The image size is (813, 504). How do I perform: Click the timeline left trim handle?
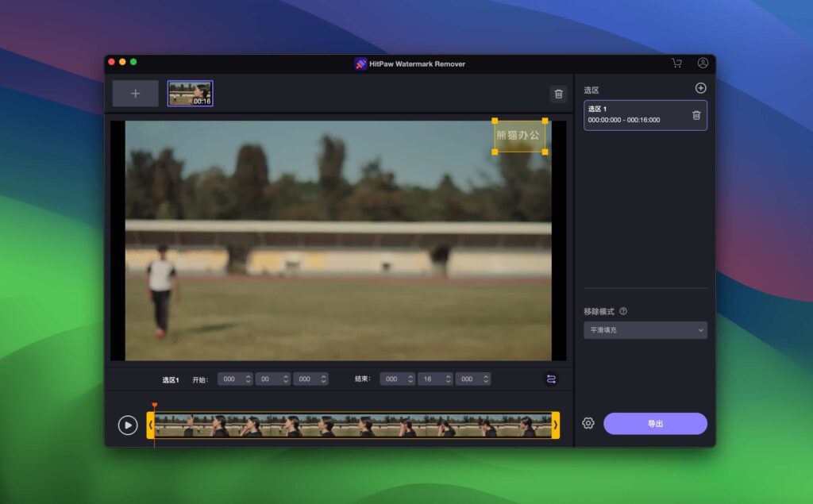coord(150,425)
